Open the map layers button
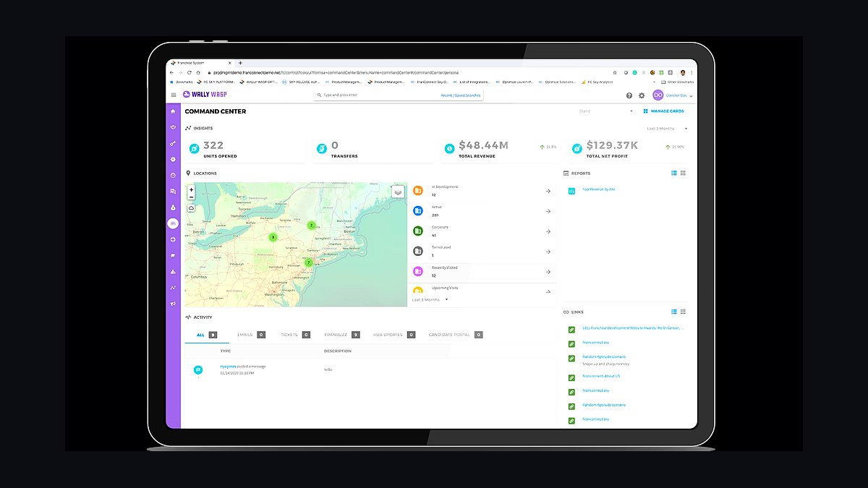 coord(398,192)
